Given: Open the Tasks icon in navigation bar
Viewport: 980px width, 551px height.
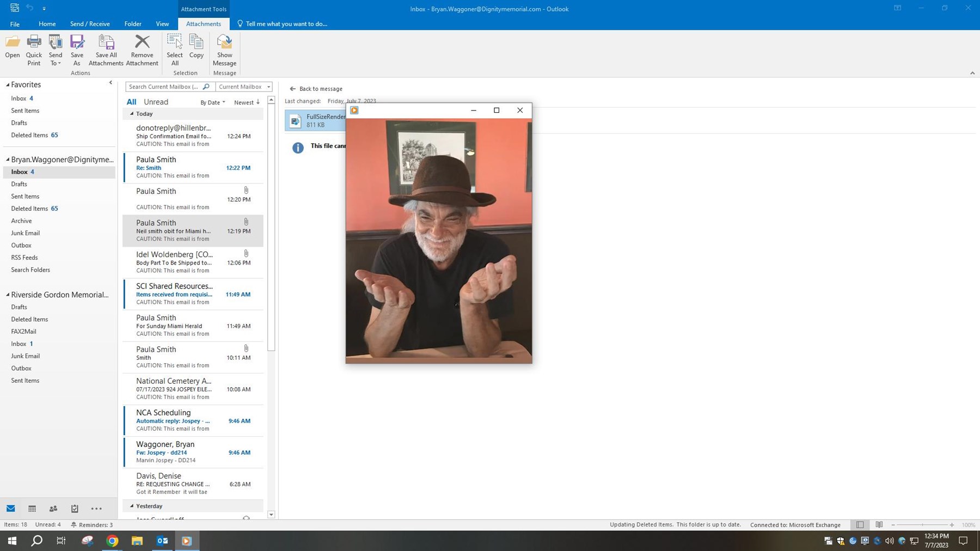Looking at the screenshot, I should click(75, 509).
